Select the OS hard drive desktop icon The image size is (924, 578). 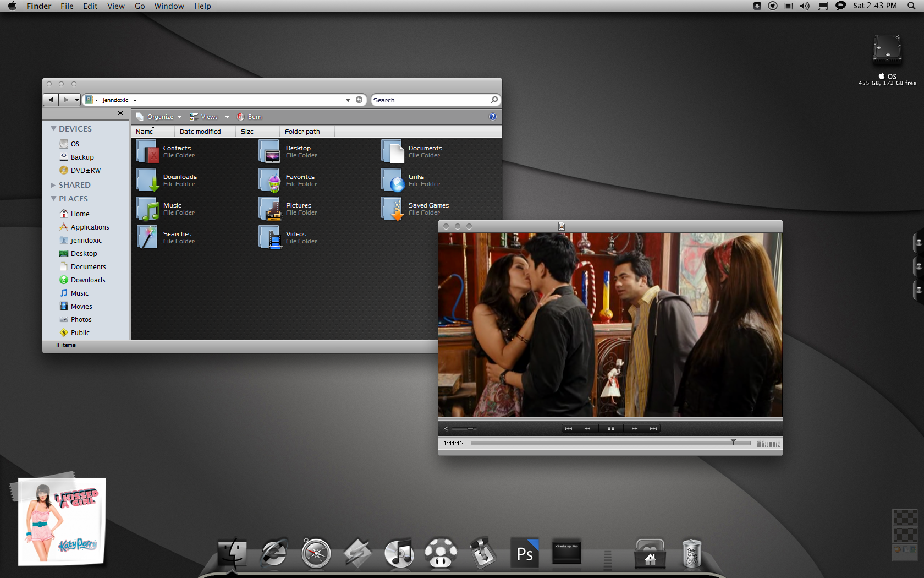coord(887,61)
